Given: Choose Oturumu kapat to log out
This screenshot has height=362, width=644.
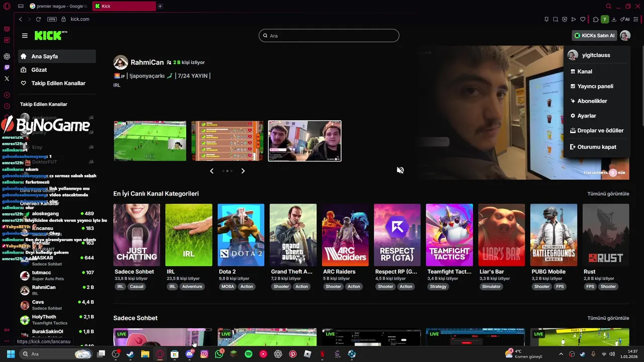Looking at the screenshot, I should (x=597, y=147).
